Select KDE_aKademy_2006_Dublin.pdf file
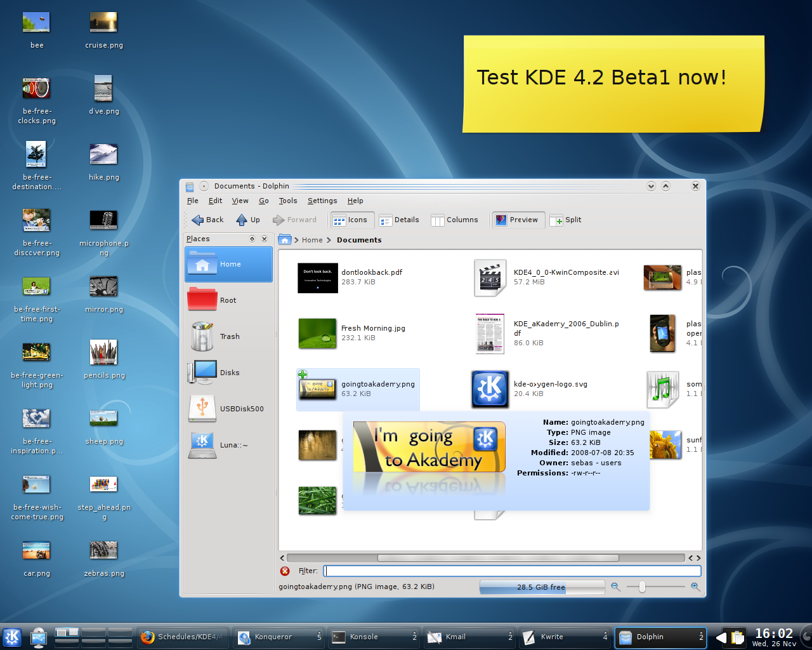 (x=547, y=333)
